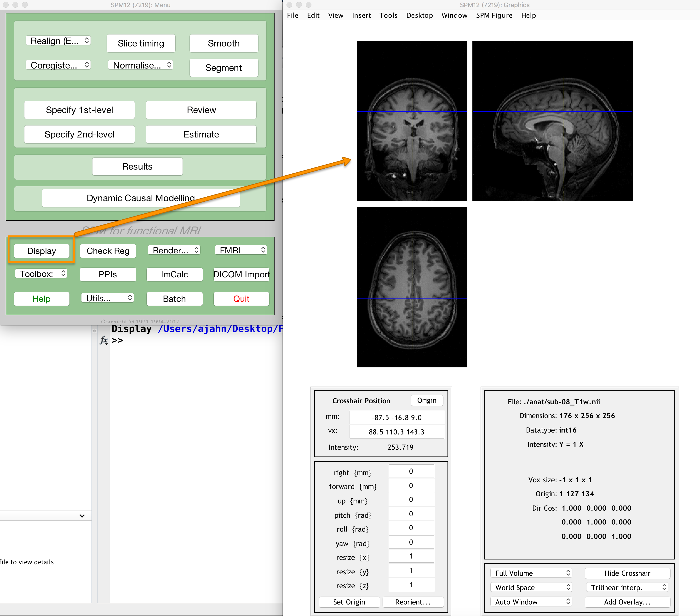Open the Utils dropdown
Viewport: 700px width, 616px height.
[108, 298]
